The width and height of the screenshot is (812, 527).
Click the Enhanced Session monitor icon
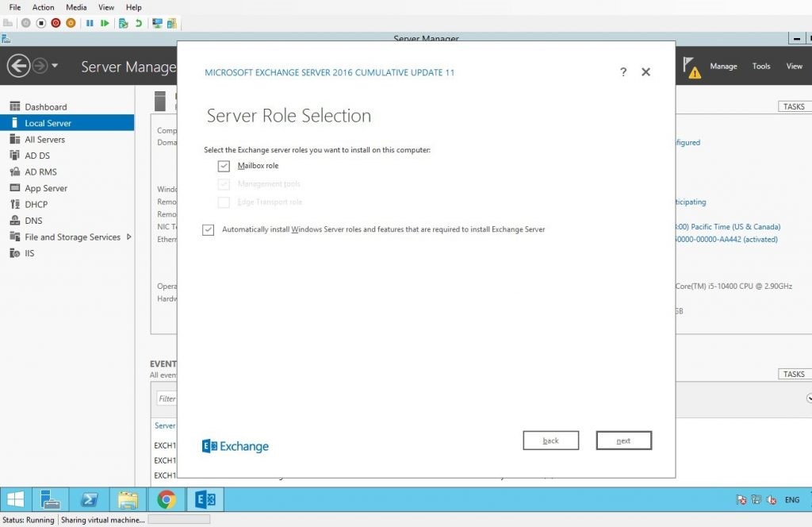(x=157, y=23)
